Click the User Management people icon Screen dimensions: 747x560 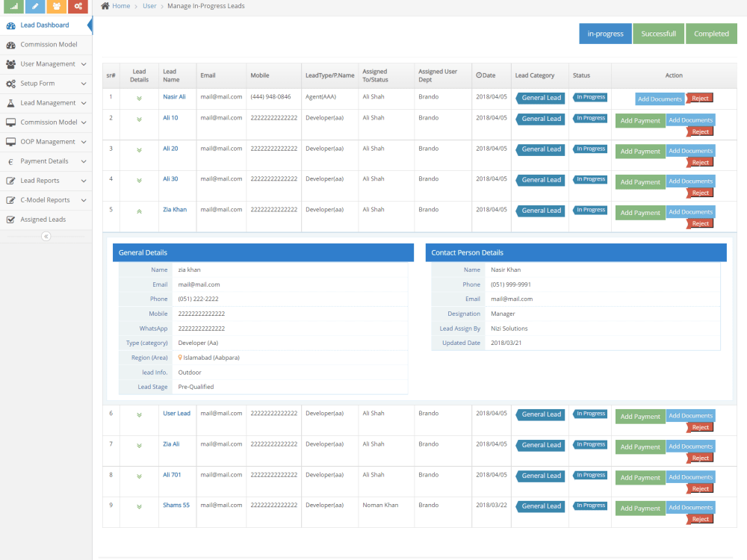[10, 64]
